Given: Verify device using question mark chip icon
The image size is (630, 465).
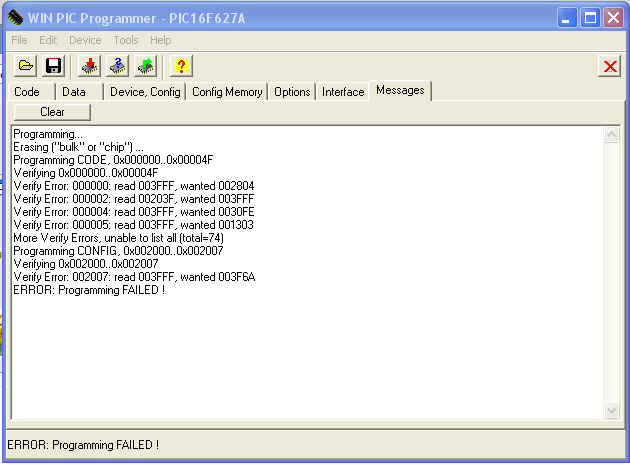Looking at the screenshot, I should point(117,66).
